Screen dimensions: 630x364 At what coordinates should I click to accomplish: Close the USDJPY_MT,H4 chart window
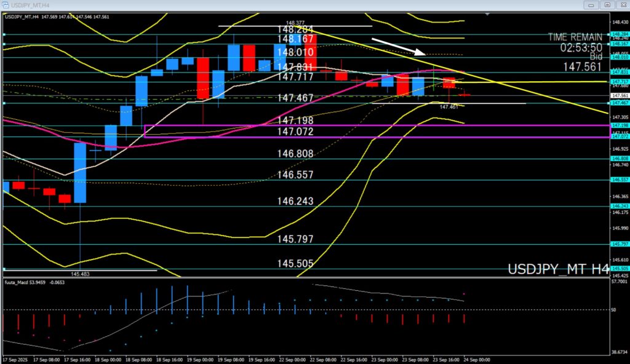pyautogui.click(x=621, y=4)
